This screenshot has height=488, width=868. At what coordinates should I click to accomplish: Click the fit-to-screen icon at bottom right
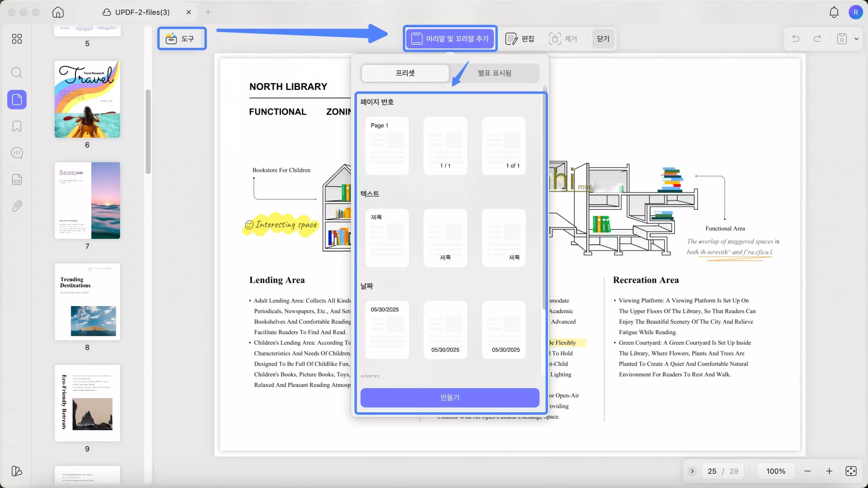(851, 471)
